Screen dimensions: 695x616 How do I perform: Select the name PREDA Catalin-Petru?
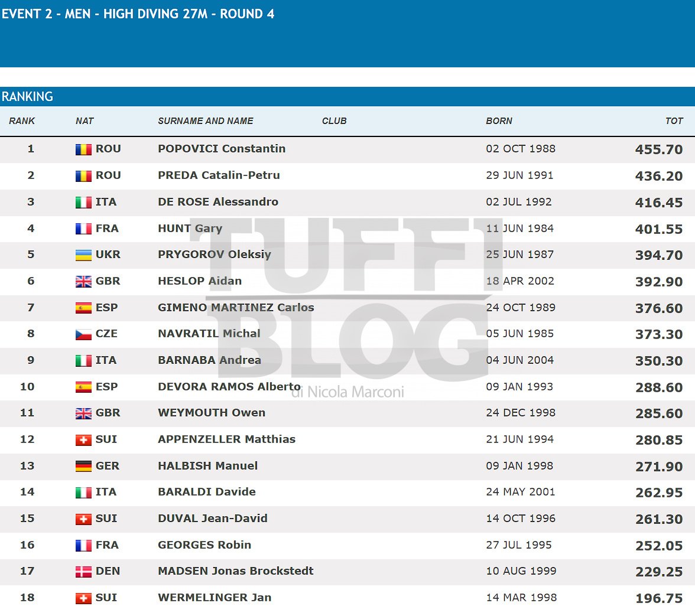pyautogui.click(x=219, y=175)
